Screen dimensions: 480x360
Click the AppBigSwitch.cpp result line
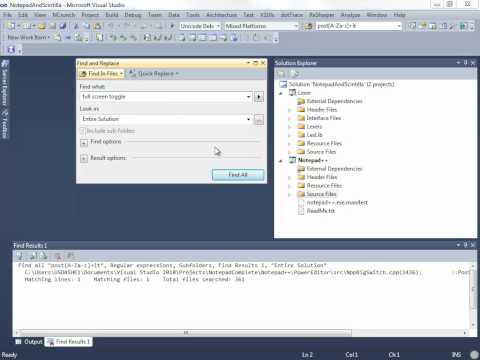coord(223,273)
